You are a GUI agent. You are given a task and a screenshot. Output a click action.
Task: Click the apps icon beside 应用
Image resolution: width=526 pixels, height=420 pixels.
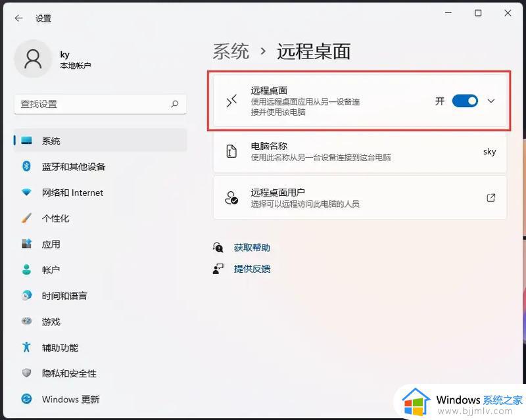(26, 244)
